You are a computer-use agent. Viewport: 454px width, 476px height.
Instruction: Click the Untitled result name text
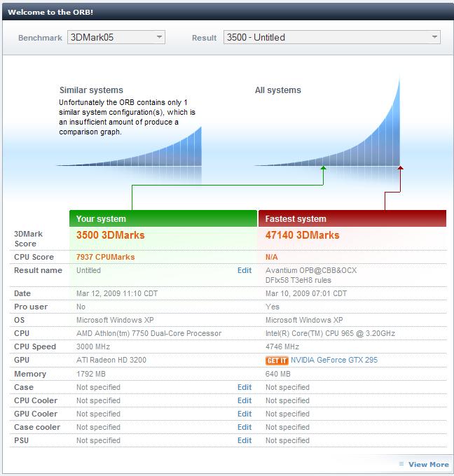pyautogui.click(x=88, y=270)
